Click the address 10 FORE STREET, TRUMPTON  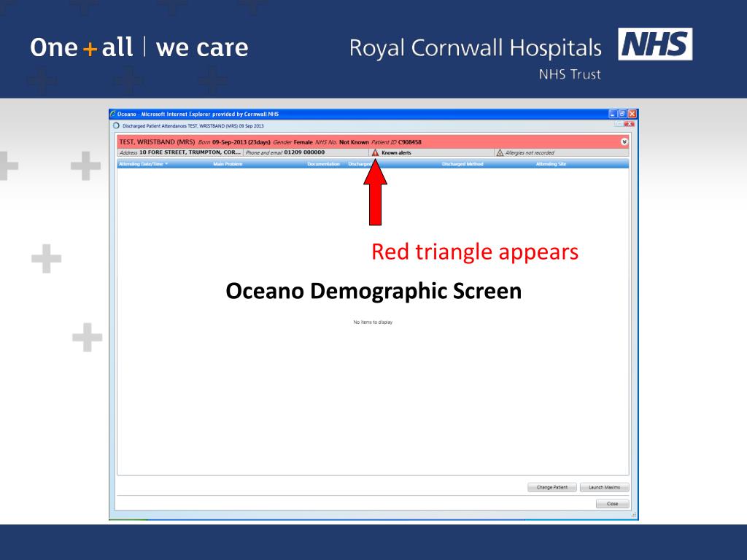(190, 152)
